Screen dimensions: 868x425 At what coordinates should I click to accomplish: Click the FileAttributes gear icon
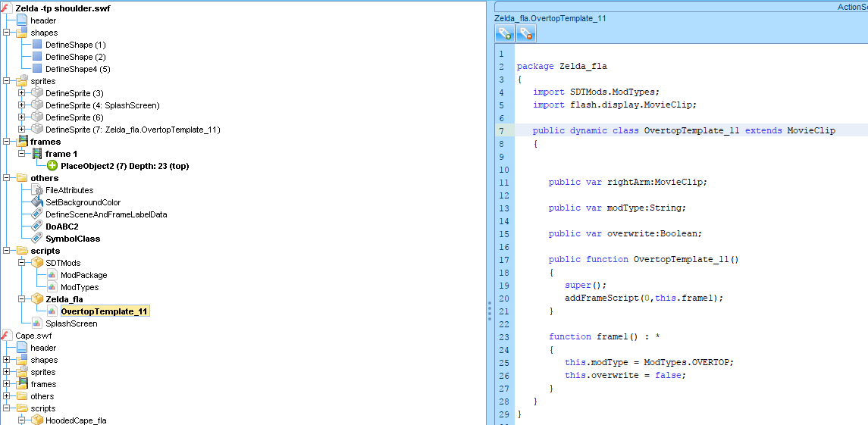[x=37, y=190]
